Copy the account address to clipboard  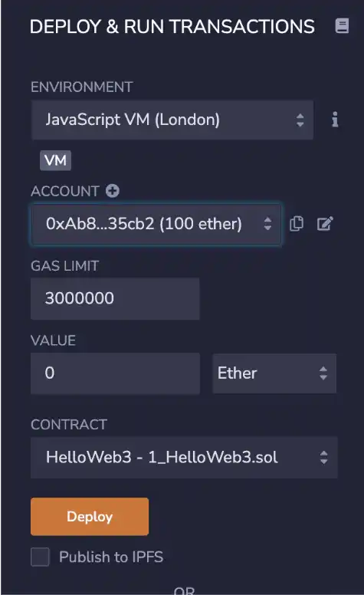tap(297, 223)
